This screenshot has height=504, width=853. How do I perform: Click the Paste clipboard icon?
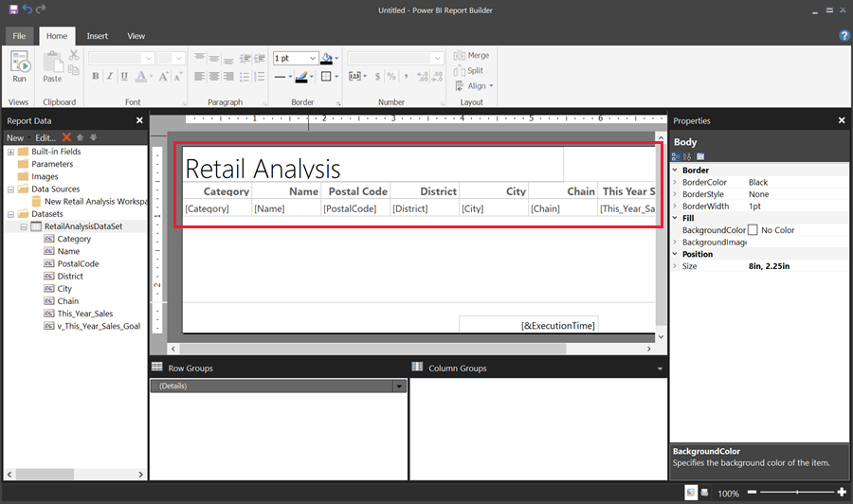click(x=52, y=63)
